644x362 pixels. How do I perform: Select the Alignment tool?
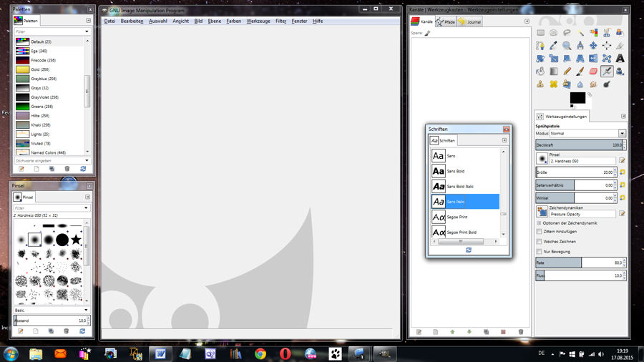pyautogui.click(x=607, y=46)
